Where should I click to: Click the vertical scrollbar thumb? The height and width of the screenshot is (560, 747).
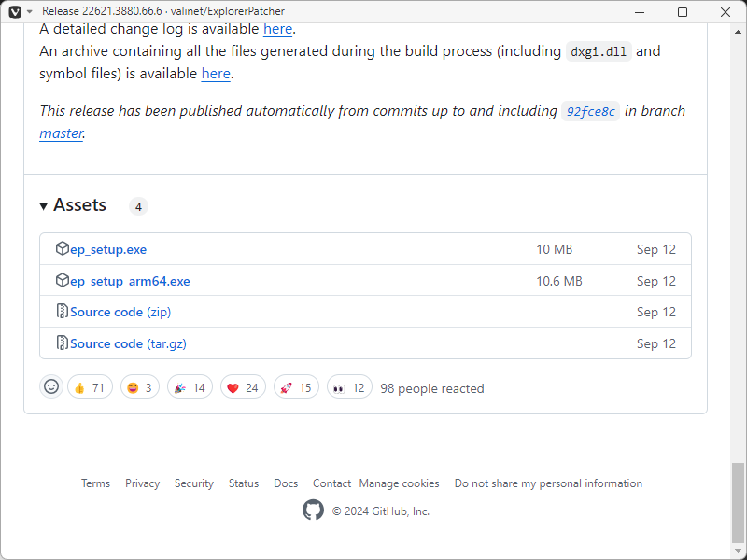[x=738, y=502]
